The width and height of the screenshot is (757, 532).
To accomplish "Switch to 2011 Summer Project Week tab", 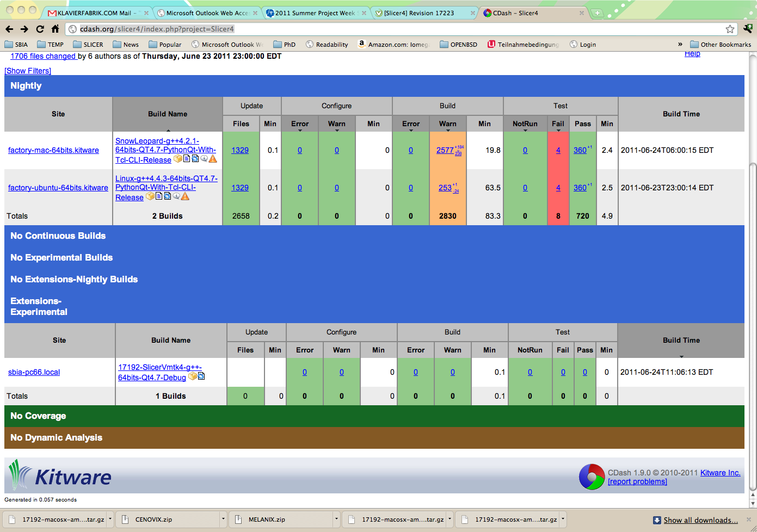I will [x=316, y=13].
